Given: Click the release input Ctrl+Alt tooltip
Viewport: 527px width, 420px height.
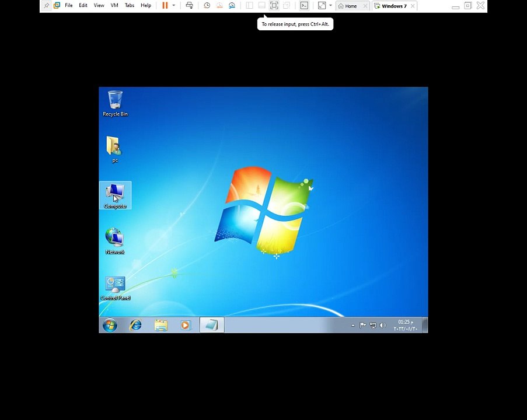Looking at the screenshot, I should [295, 24].
